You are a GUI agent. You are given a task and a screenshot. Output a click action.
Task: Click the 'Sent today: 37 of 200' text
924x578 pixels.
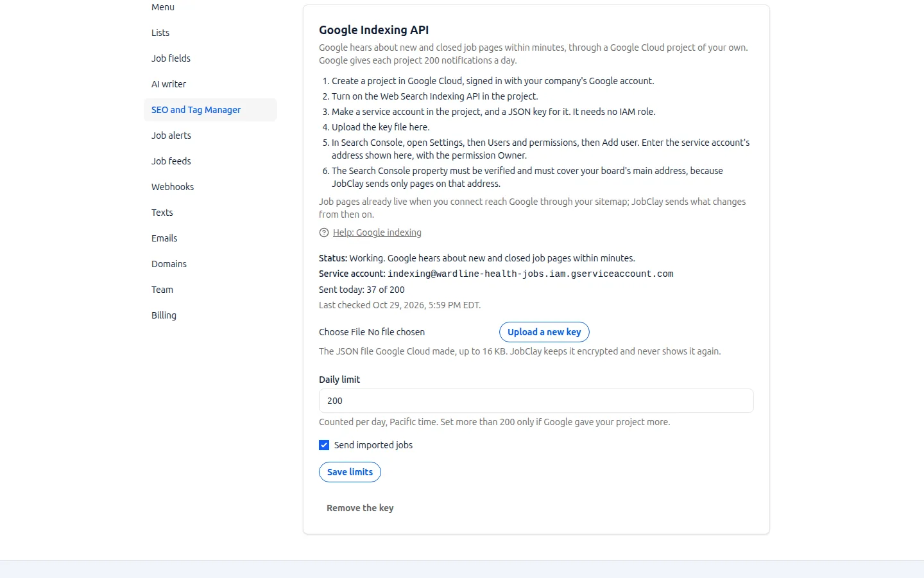pyautogui.click(x=362, y=290)
